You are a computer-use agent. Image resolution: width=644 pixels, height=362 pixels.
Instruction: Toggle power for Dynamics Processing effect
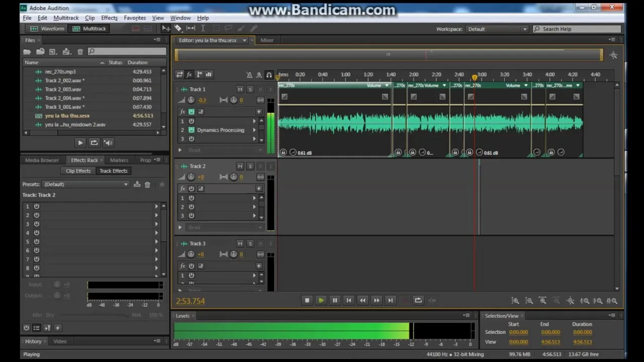(x=191, y=130)
